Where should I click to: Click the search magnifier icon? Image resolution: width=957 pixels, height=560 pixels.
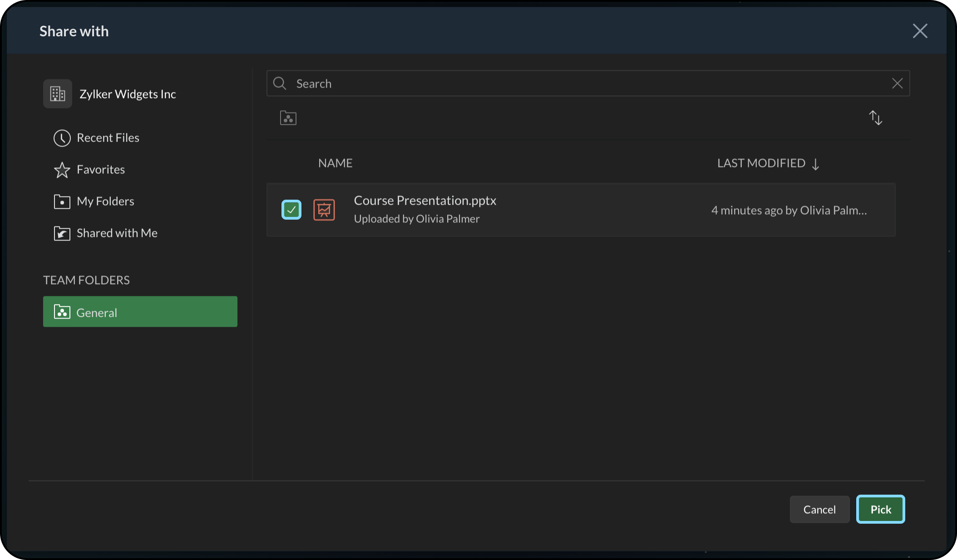click(x=280, y=84)
